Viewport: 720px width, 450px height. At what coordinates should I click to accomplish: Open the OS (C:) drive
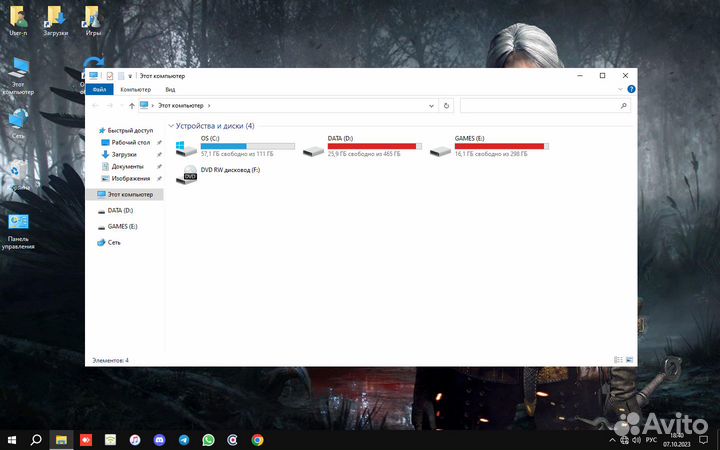coord(188,147)
